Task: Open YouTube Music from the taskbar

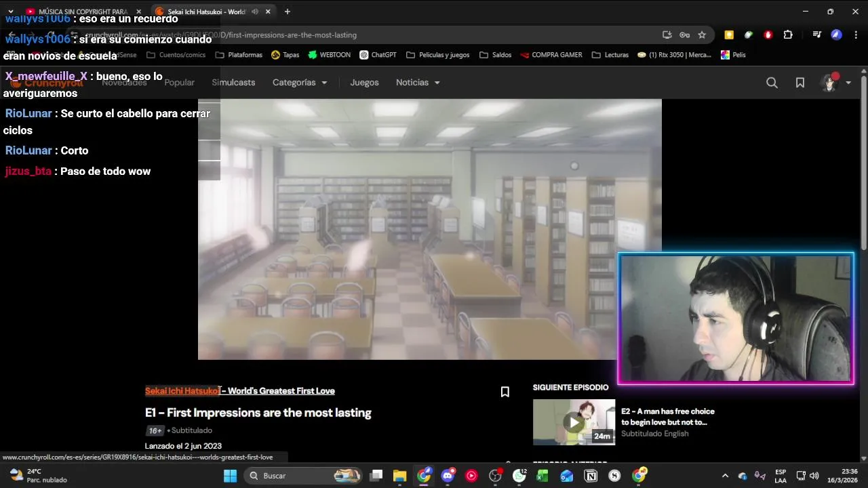Action: pos(471,476)
